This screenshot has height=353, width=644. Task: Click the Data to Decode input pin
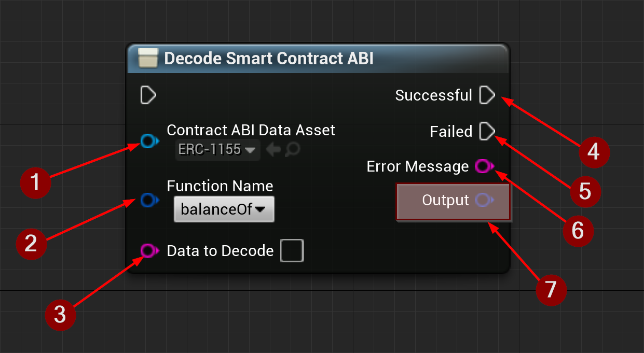[x=148, y=251]
